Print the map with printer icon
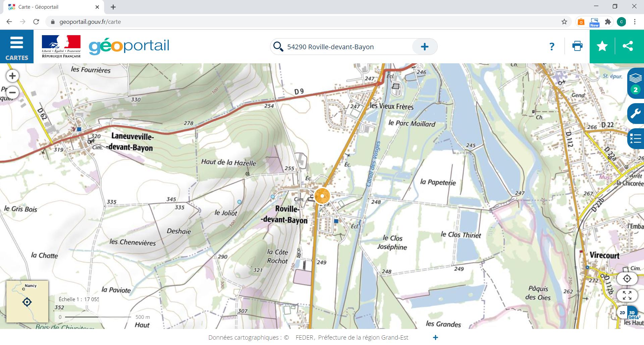 coord(577,46)
